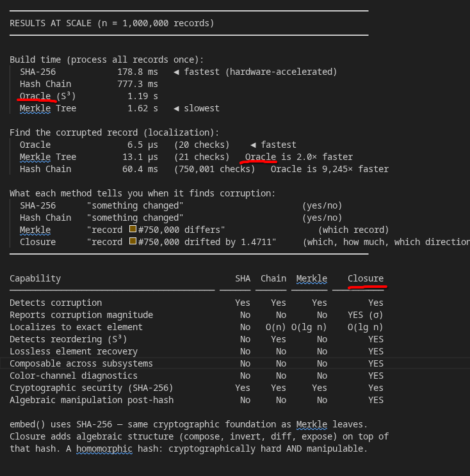This screenshot has width=470, height=476.
Task: Click the text "(21 checks)"
Action: [x=202, y=157]
